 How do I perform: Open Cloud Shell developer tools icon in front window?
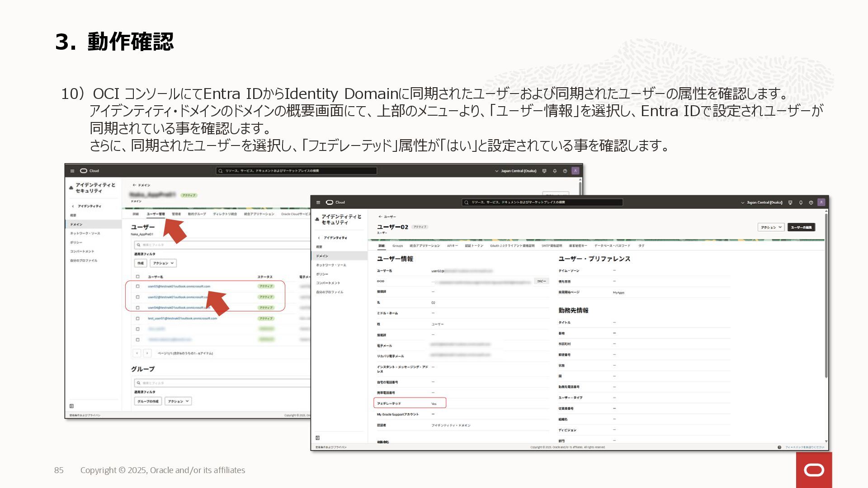[790, 202]
